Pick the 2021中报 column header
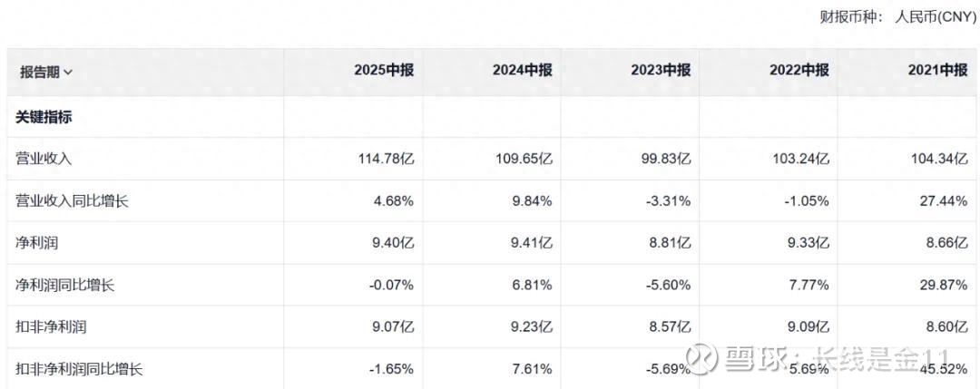 coord(937,71)
